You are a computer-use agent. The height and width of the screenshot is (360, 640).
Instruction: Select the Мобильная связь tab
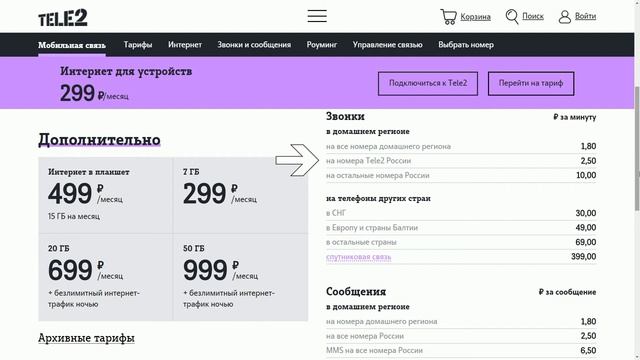point(72,45)
